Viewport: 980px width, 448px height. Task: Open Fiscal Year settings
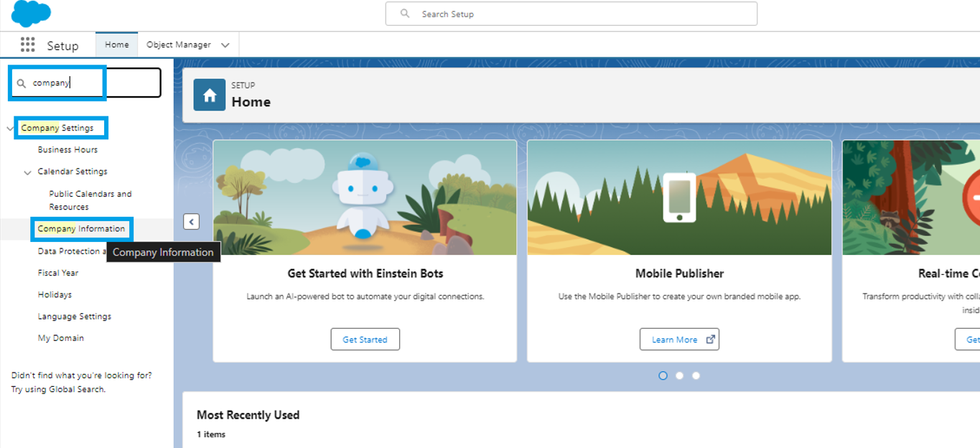point(58,273)
